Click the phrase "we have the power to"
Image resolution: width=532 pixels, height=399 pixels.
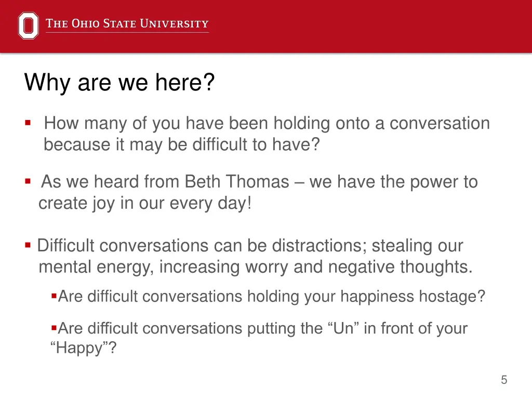click(x=393, y=182)
